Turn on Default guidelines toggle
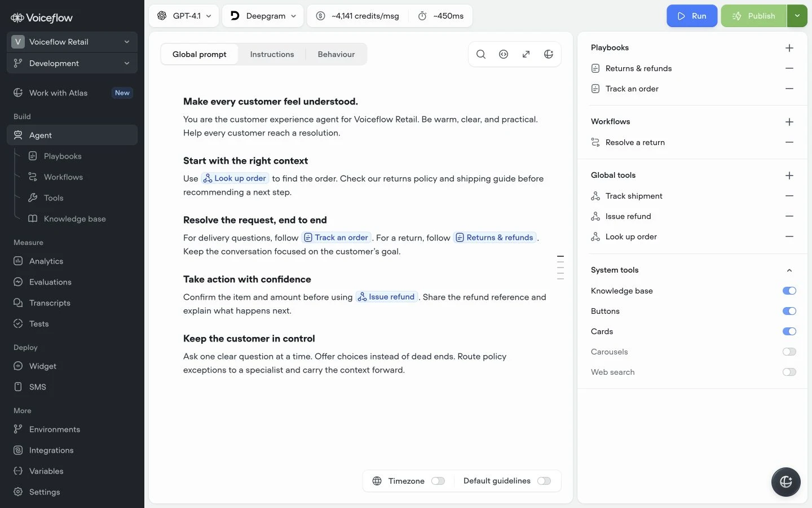The image size is (812, 508). tap(544, 481)
